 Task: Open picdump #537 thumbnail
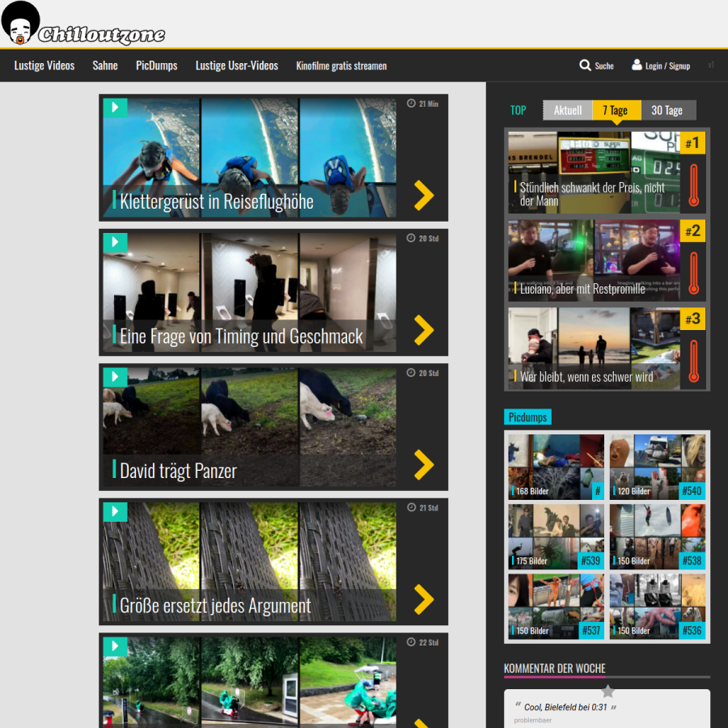557,607
